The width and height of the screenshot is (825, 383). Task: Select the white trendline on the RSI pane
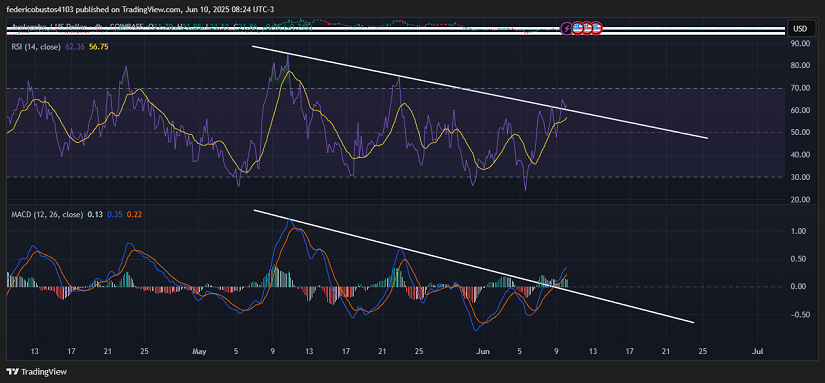click(480, 93)
